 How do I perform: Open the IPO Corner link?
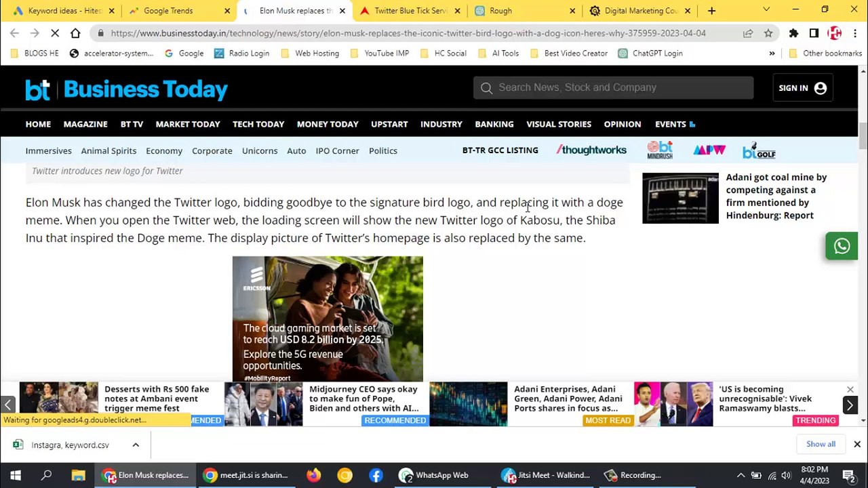pos(337,150)
